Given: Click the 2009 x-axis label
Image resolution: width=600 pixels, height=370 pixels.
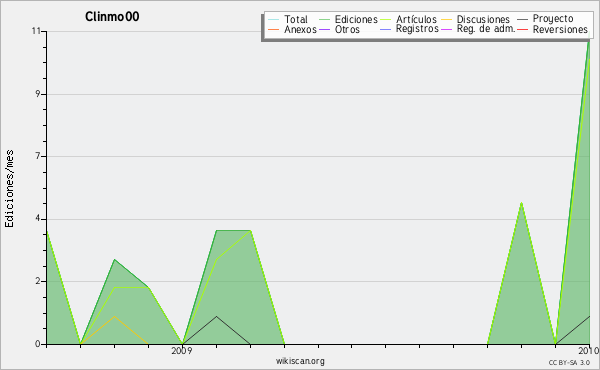Looking at the screenshot, I should tap(182, 350).
